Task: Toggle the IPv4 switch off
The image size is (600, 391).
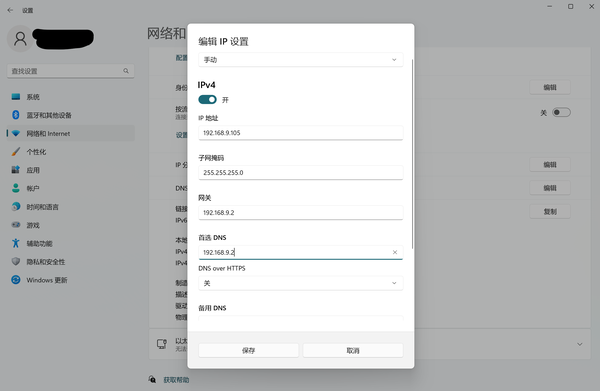Action: tap(207, 99)
